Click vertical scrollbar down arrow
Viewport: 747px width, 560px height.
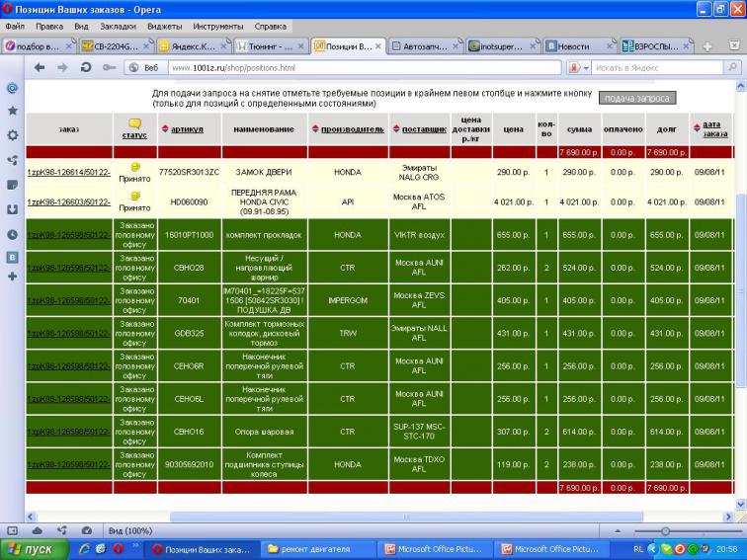(x=741, y=504)
